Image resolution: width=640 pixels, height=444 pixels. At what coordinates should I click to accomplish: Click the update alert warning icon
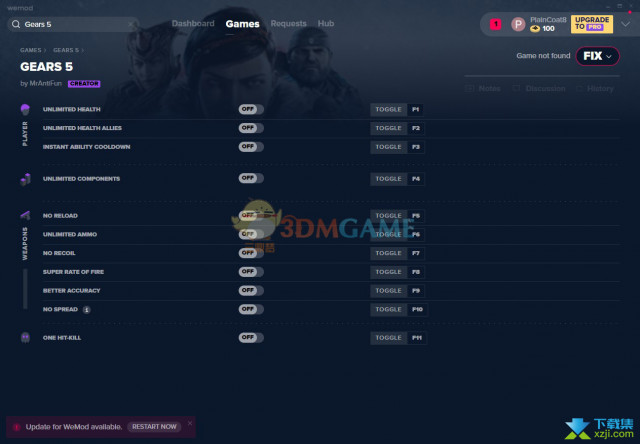[16, 427]
